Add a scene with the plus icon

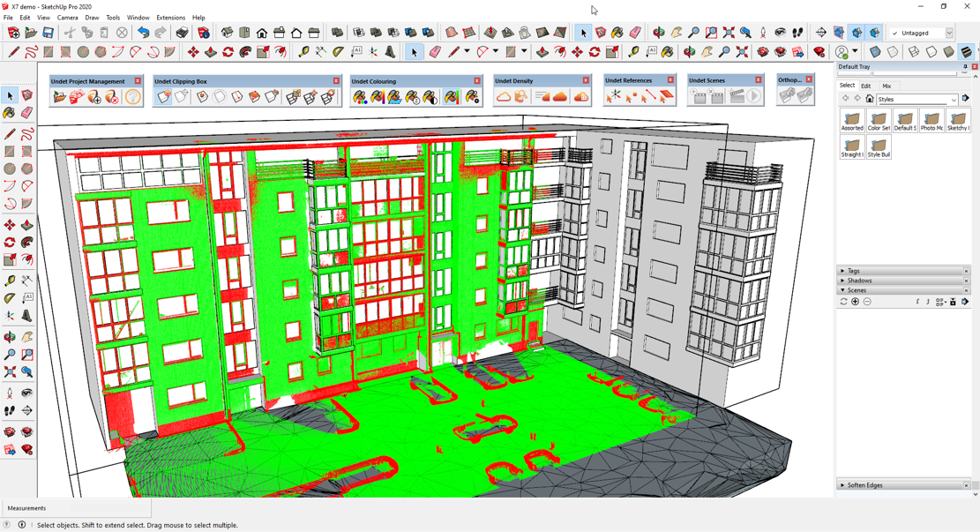855,302
